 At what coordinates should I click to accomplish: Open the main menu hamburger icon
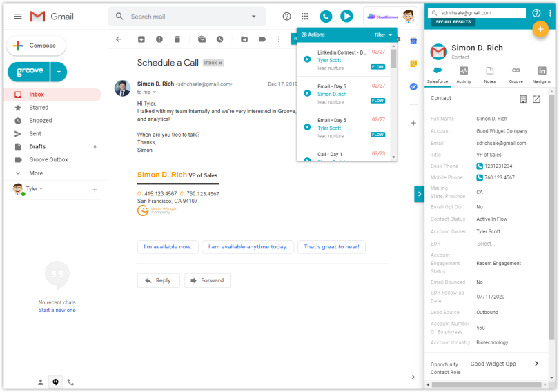pyautogui.click(x=18, y=17)
